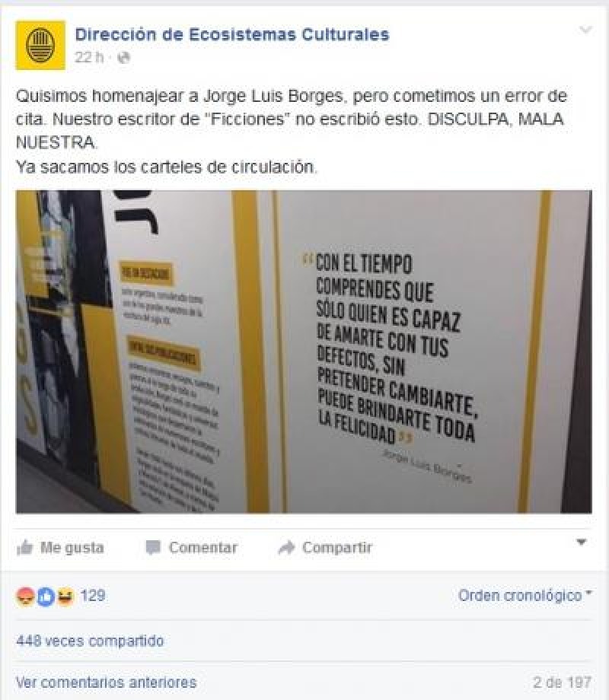
Task: Click the 22 h post timestamp
Action: 89,58
